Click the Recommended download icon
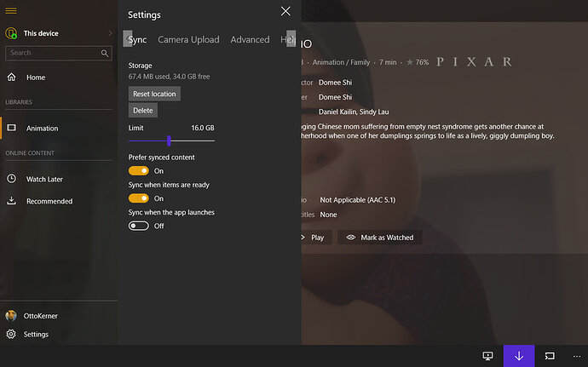 (x=12, y=201)
